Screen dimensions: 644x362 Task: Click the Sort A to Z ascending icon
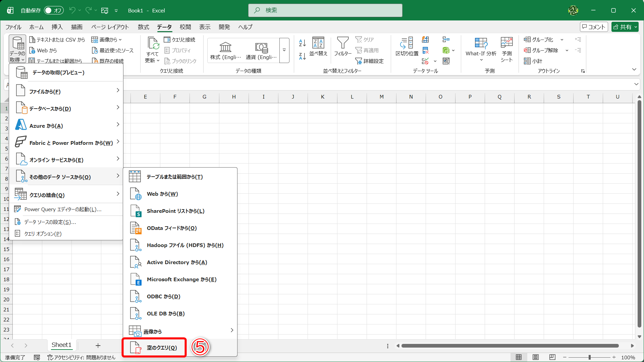[302, 43]
